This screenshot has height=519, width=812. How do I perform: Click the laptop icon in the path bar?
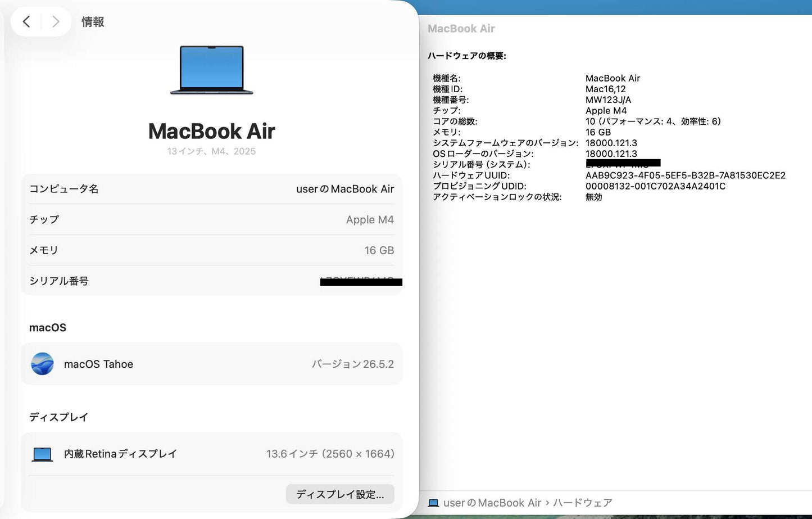tap(433, 503)
